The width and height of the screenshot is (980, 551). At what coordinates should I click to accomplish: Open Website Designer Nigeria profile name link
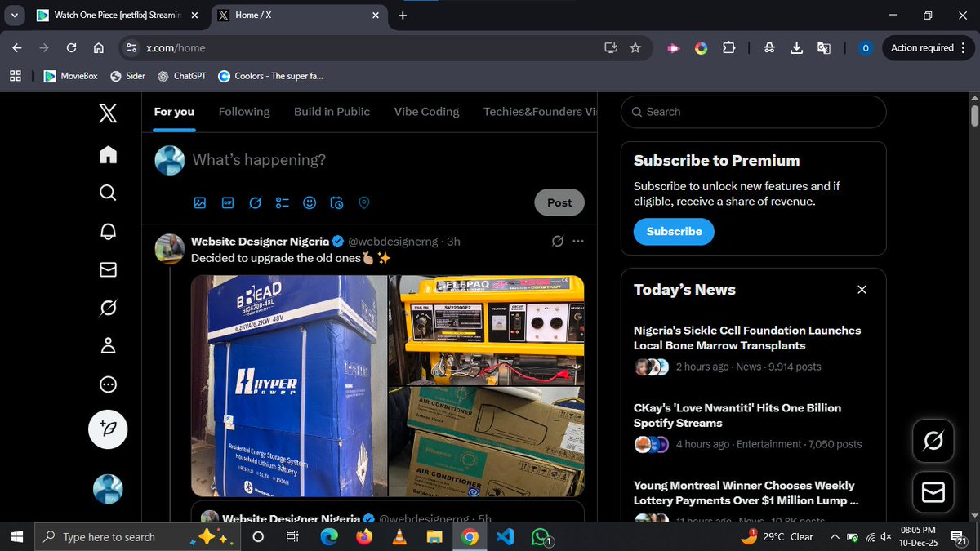[x=260, y=241]
